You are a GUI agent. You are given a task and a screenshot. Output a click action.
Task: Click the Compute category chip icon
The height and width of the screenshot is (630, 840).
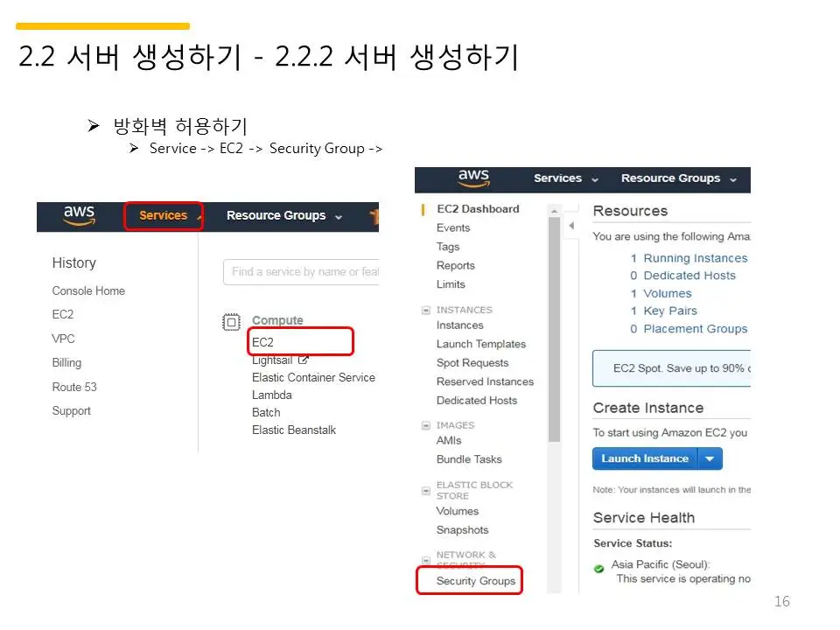click(x=231, y=322)
